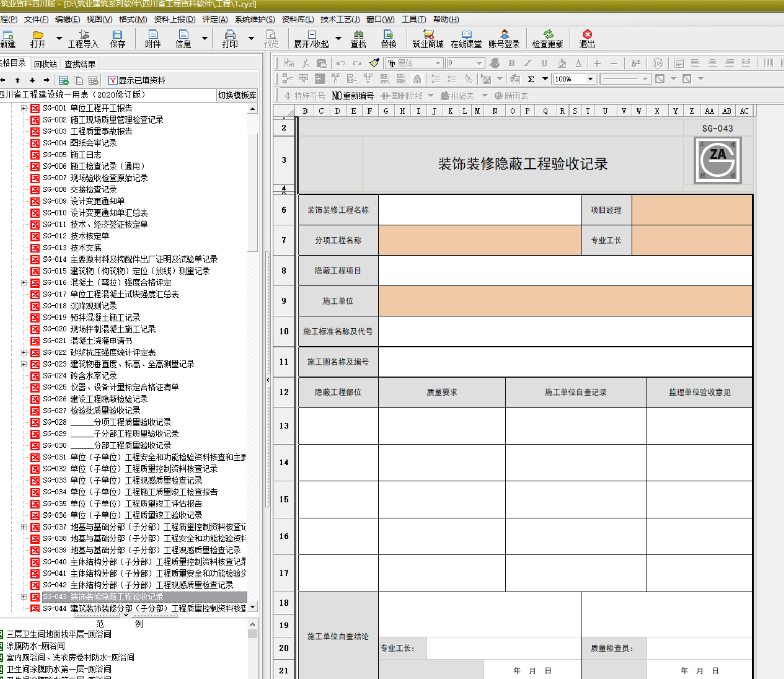The image size is (784, 679).
Task: Click the sigma sum icon
Action: pos(531,79)
